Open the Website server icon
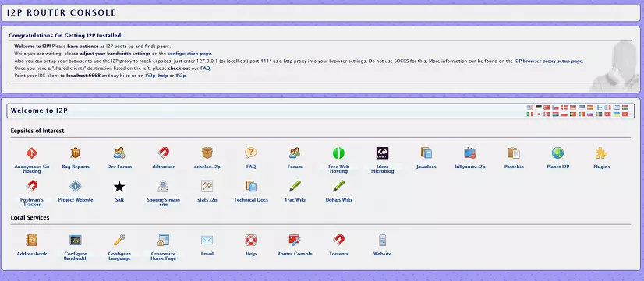 click(382, 240)
